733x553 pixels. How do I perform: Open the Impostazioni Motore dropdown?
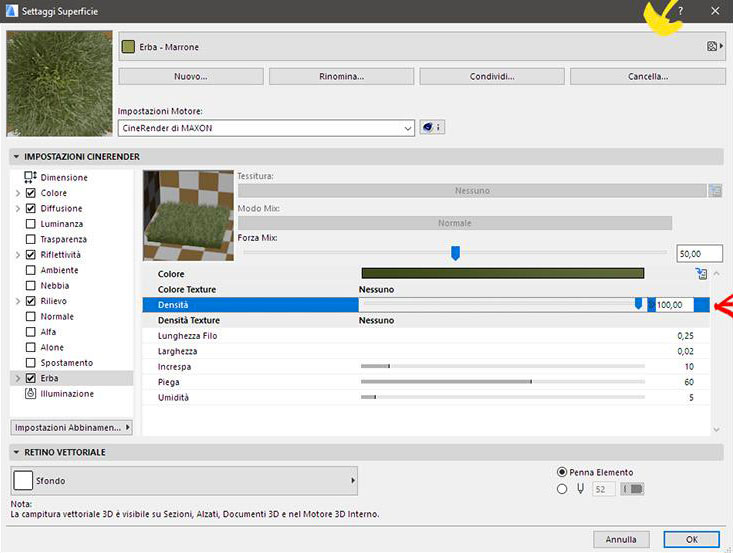tap(265, 128)
